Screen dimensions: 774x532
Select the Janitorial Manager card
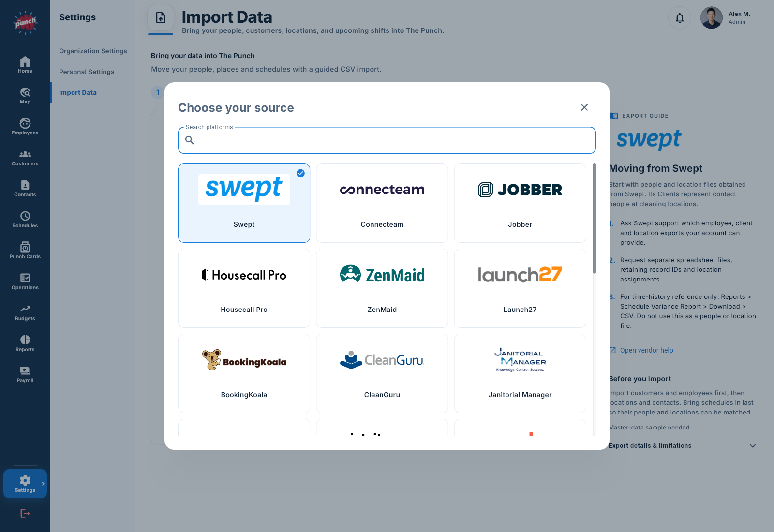[520, 373]
